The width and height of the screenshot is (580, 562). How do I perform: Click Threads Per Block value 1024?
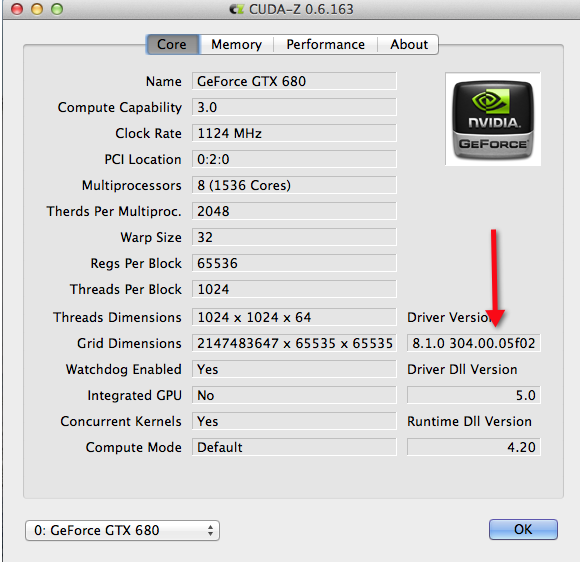(294, 289)
